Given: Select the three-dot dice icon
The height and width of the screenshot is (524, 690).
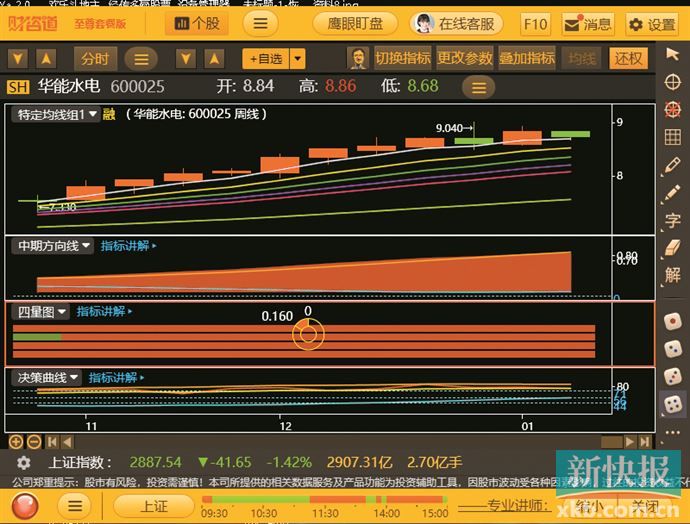Looking at the screenshot, I should click(672, 377).
